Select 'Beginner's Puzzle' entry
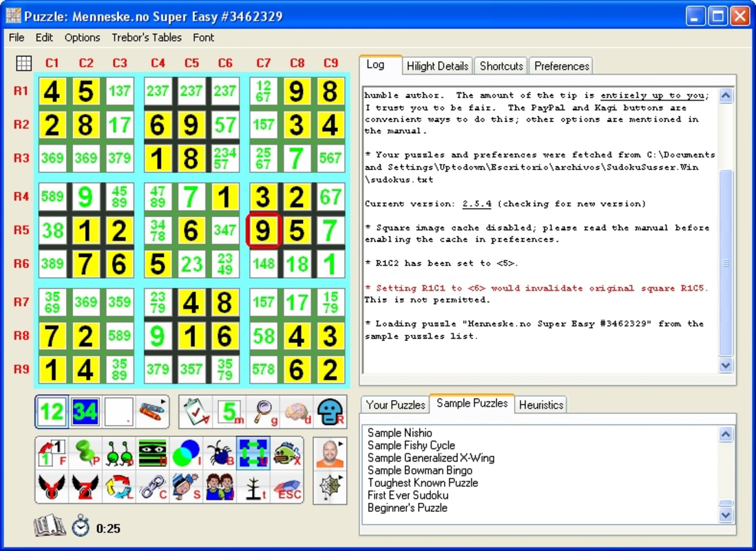Viewport: 756px width, 551px height. click(408, 508)
